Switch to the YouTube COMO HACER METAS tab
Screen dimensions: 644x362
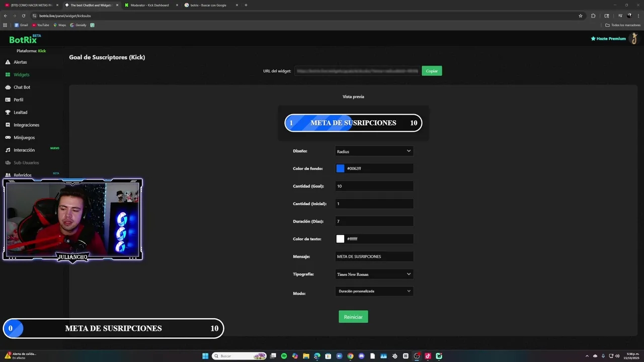[31, 5]
